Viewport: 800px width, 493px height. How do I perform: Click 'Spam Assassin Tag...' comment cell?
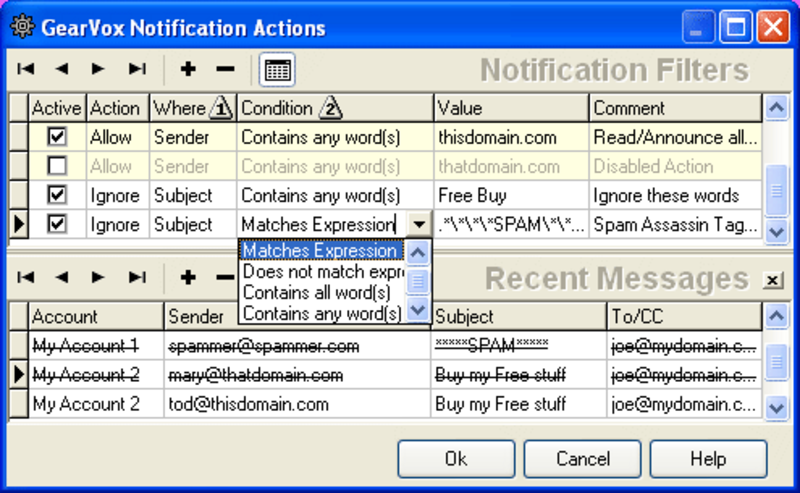point(676,224)
